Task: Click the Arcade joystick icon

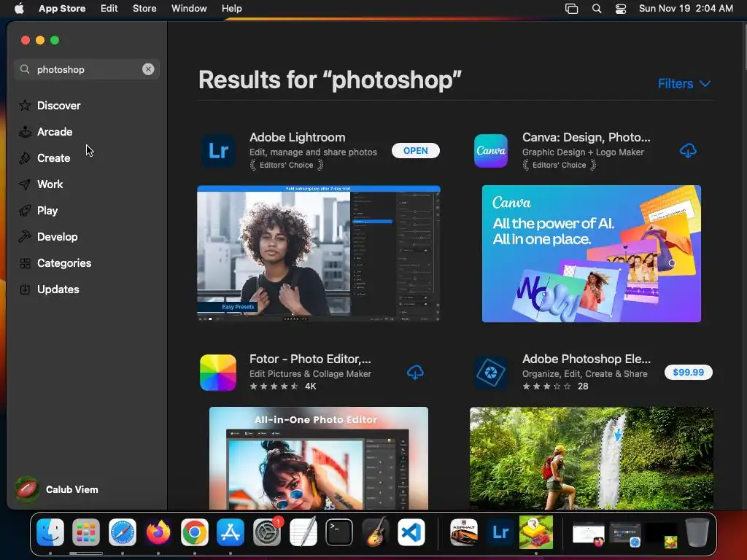Action: [x=25, y=131]
